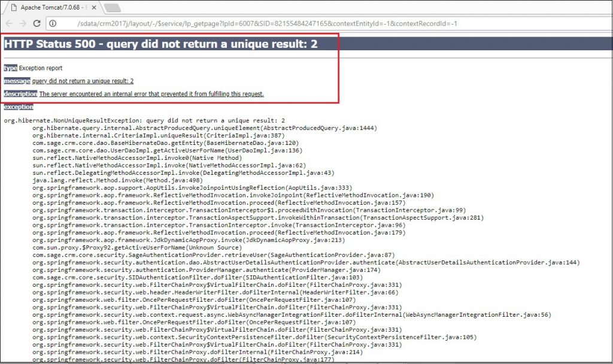Screen dimensions: 613x364
Task: Click the HTTP Status 500 heading
Action: click(x=160, y=44)
